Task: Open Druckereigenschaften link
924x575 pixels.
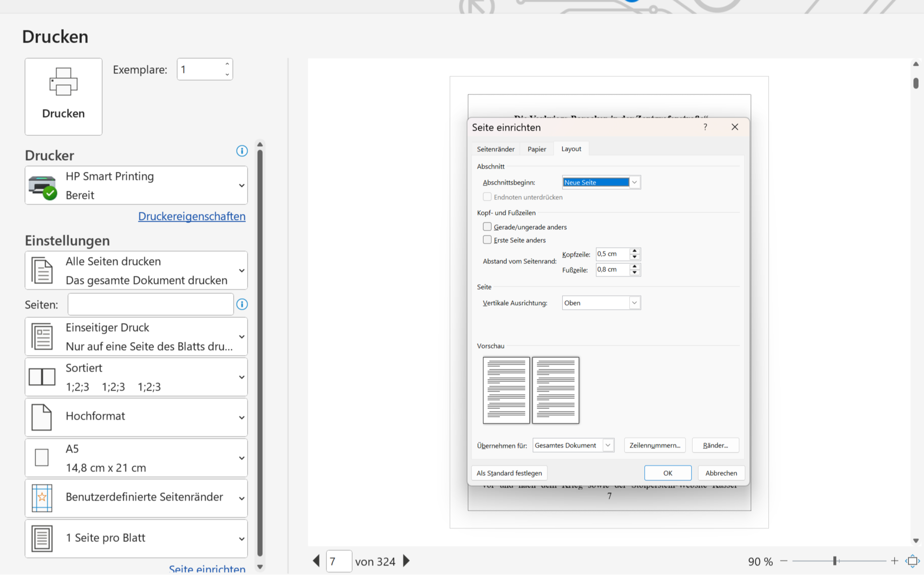Action: (x=192, y=216)
